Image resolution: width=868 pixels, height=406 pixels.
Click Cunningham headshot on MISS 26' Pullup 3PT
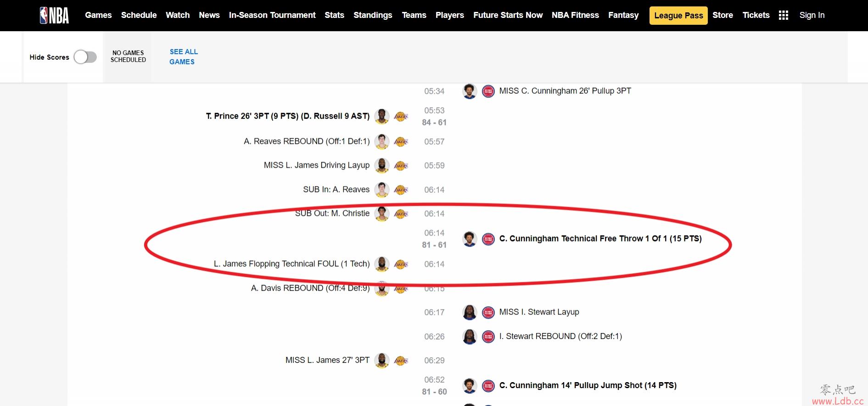pos(470,91)
